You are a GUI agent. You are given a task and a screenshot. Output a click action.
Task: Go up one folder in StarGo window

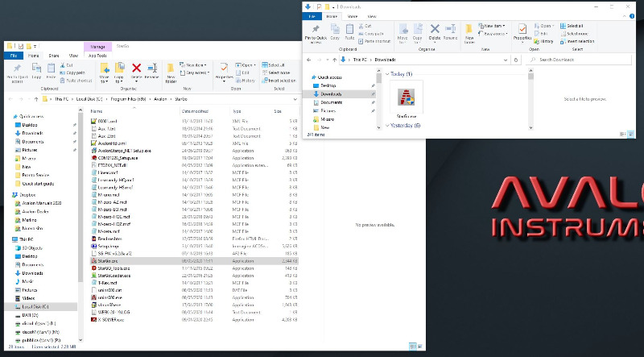click(x=36, y=99)
